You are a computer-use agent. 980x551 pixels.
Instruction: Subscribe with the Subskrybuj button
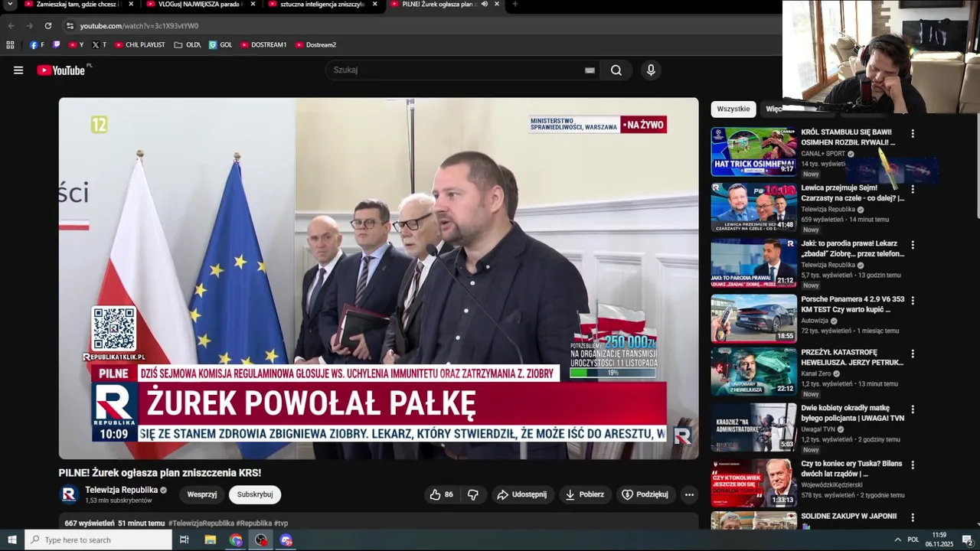(255, 494)
